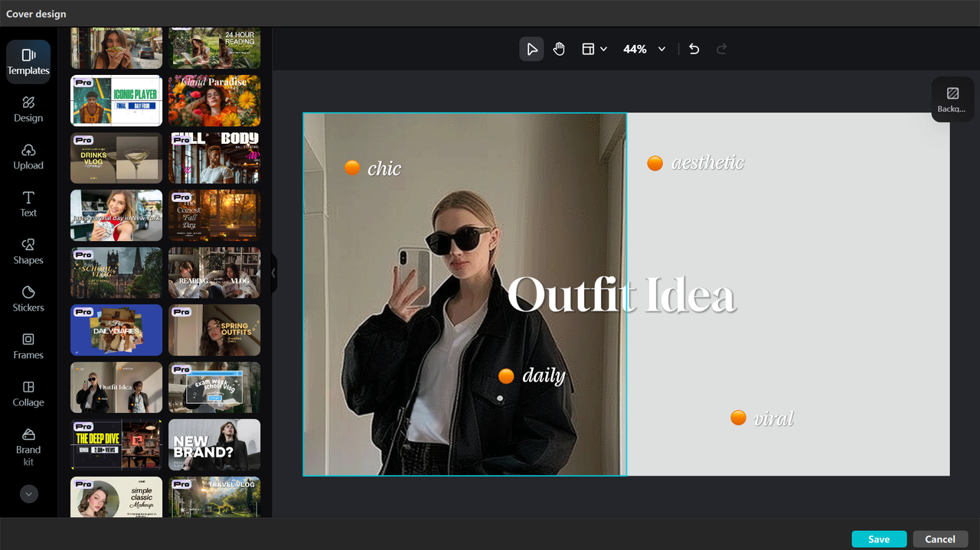
Task: Select the pointer selection tool
Action: point(531,49)
